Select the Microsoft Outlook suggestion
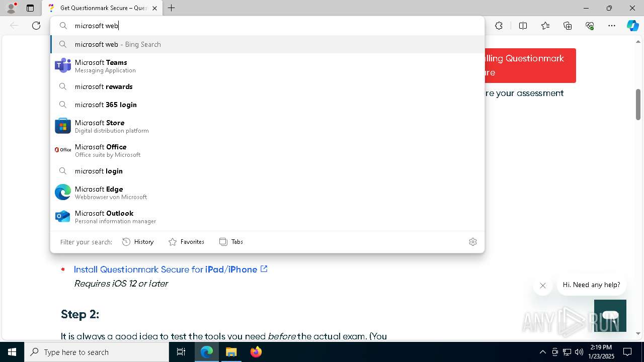 coord(267,217)
